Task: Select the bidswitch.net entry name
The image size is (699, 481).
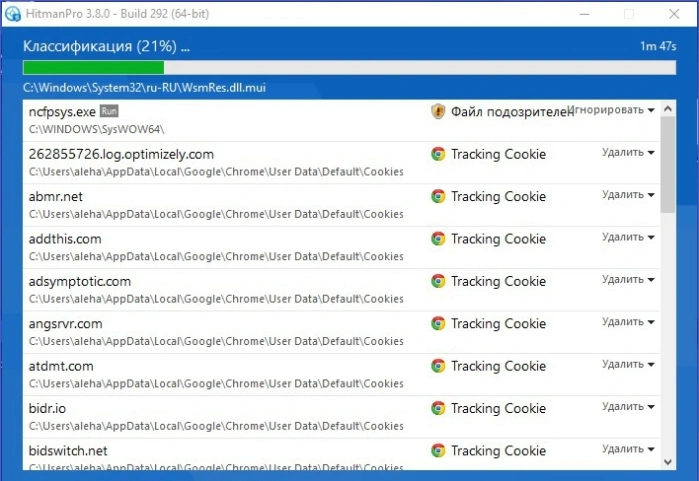Action: (x=68, y=451)
